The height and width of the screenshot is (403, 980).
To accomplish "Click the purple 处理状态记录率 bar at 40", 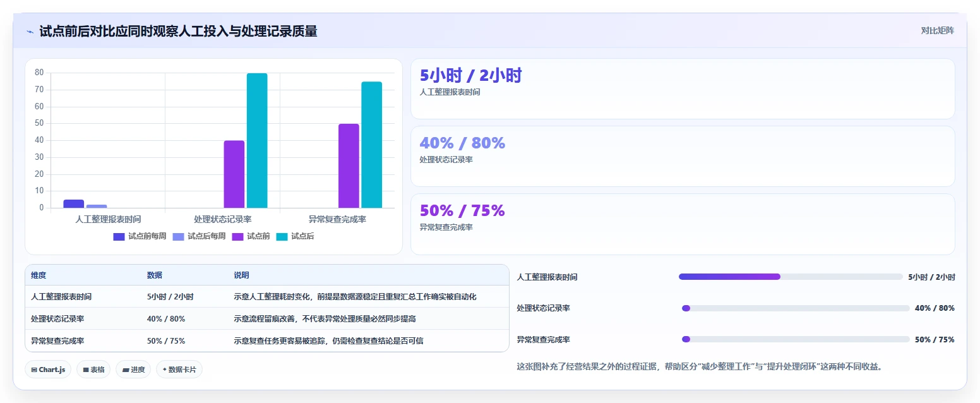I will (x=234, y=174).
